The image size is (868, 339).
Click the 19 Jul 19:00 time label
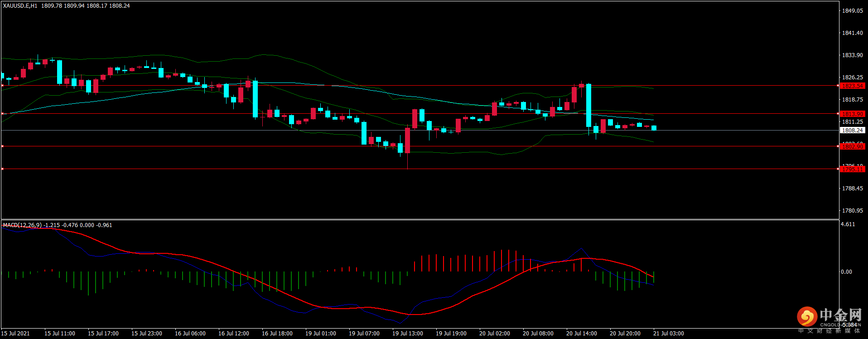click(451, 334)
